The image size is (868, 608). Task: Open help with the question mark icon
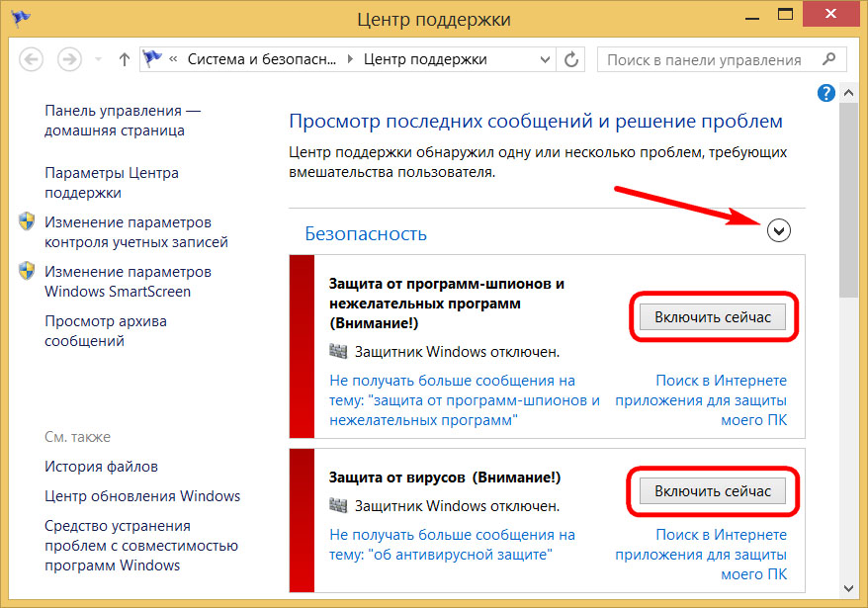coord(825,93)
